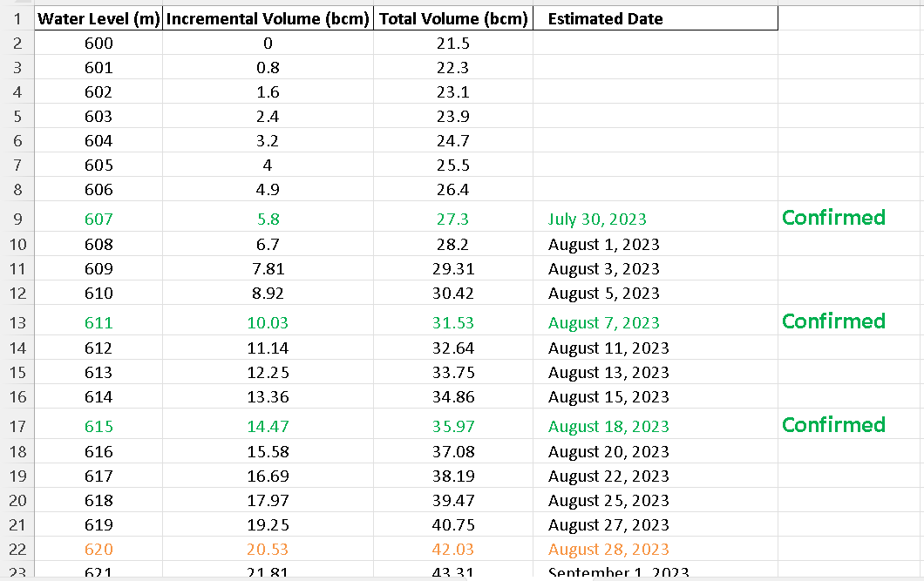Select row header 17
924x581 pixels.
17,426
